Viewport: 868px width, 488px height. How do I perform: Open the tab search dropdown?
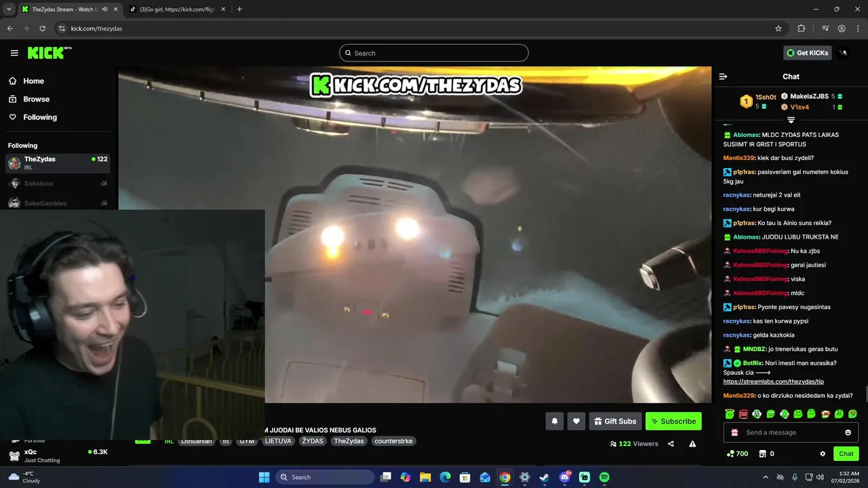coord(8,9)
